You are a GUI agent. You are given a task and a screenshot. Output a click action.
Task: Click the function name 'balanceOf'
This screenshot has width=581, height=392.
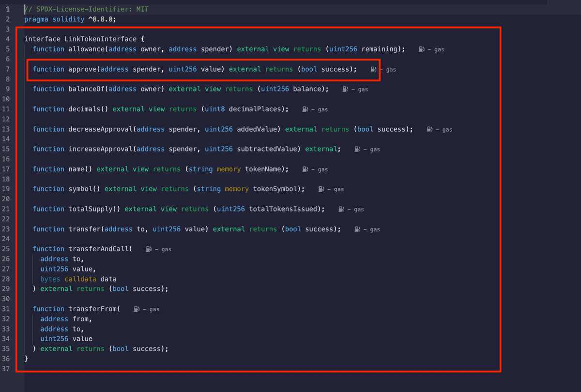(87, 89)
